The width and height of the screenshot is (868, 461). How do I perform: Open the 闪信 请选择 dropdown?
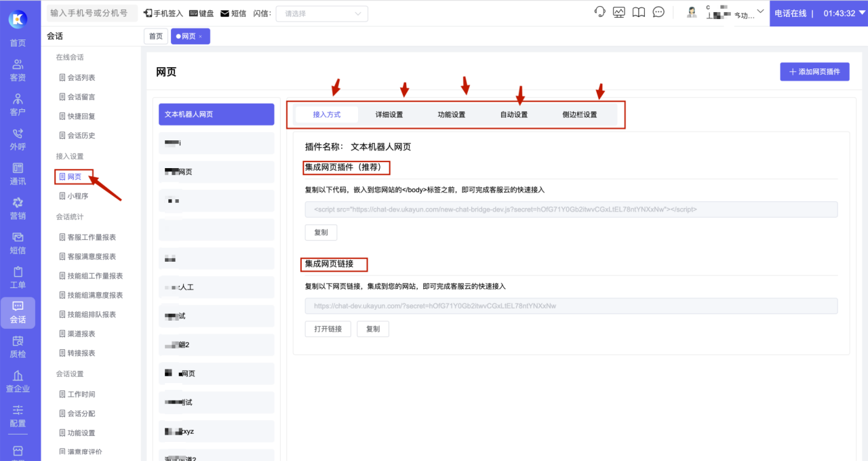click(x=322, y=13)
